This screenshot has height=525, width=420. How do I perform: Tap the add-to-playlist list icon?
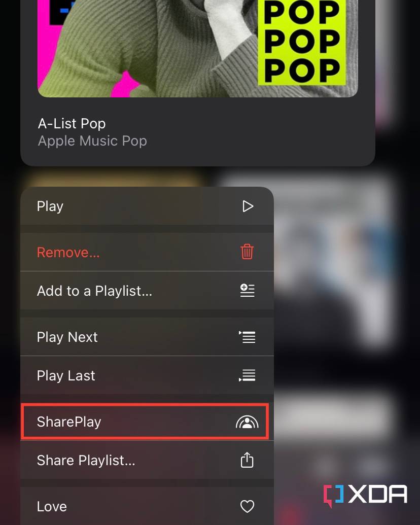tap(247, 290)
